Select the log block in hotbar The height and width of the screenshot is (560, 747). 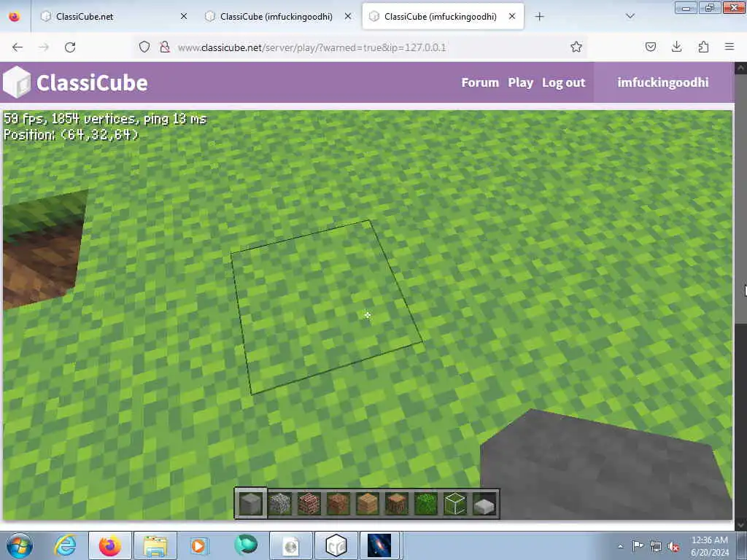point(396,503)
